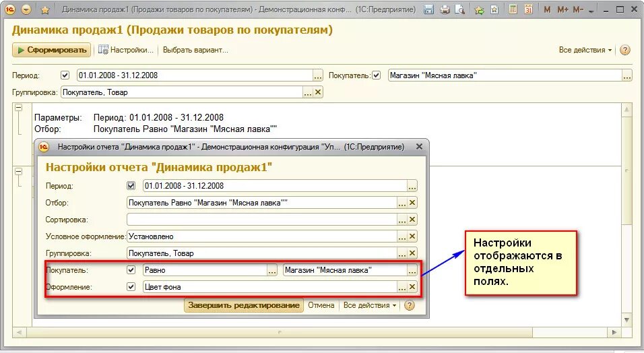
Task: Open the small toolbar dropdown arrow after M-
Action: [x=591, y=10]
